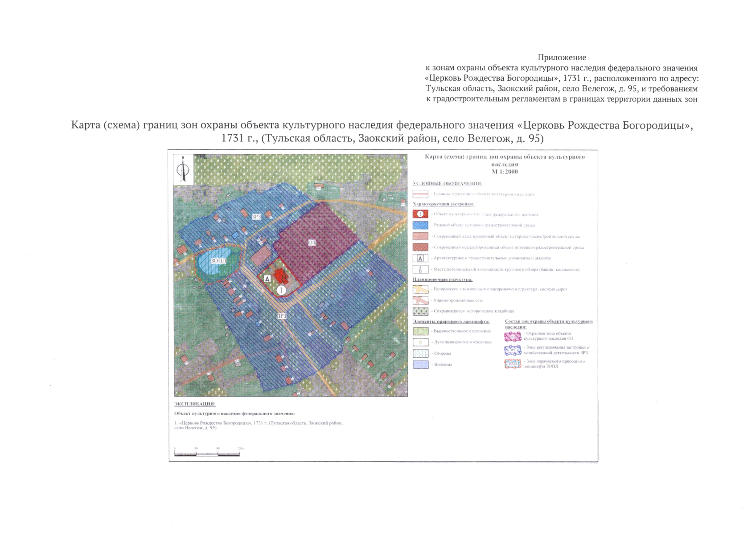Click the ОЗ label on the map
756x535 pixels.
(312, 243)
